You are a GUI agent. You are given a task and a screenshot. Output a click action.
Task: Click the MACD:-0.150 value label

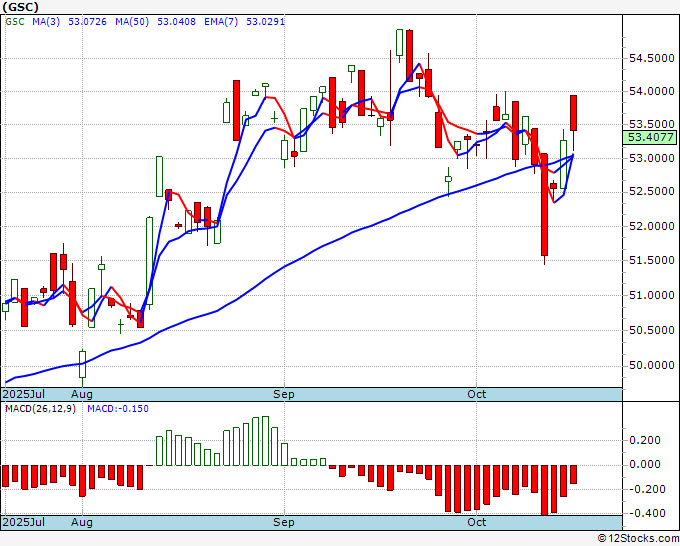(118, 409)
